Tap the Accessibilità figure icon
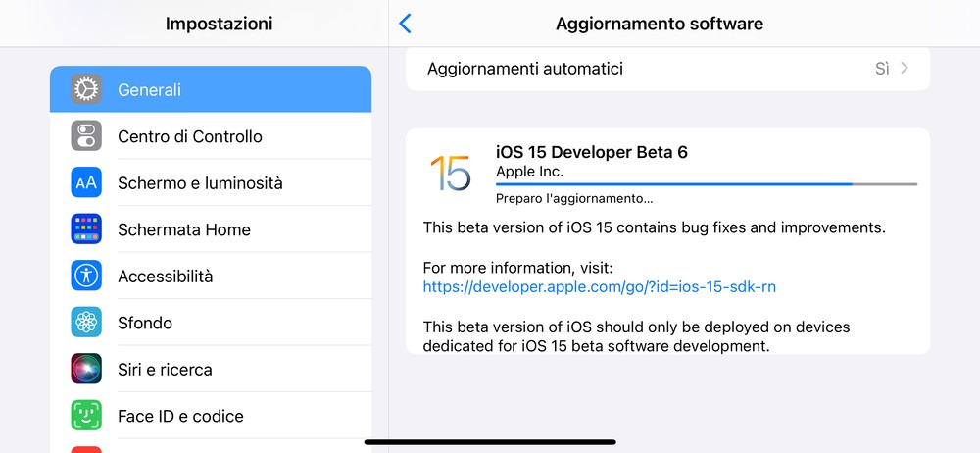 (x=86, y=276)
